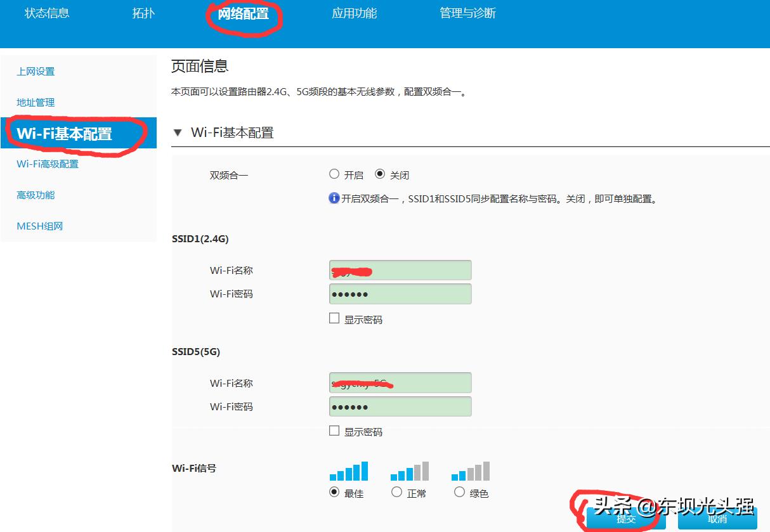Select the 最佳 signal strength bars icon

(349, 470)
